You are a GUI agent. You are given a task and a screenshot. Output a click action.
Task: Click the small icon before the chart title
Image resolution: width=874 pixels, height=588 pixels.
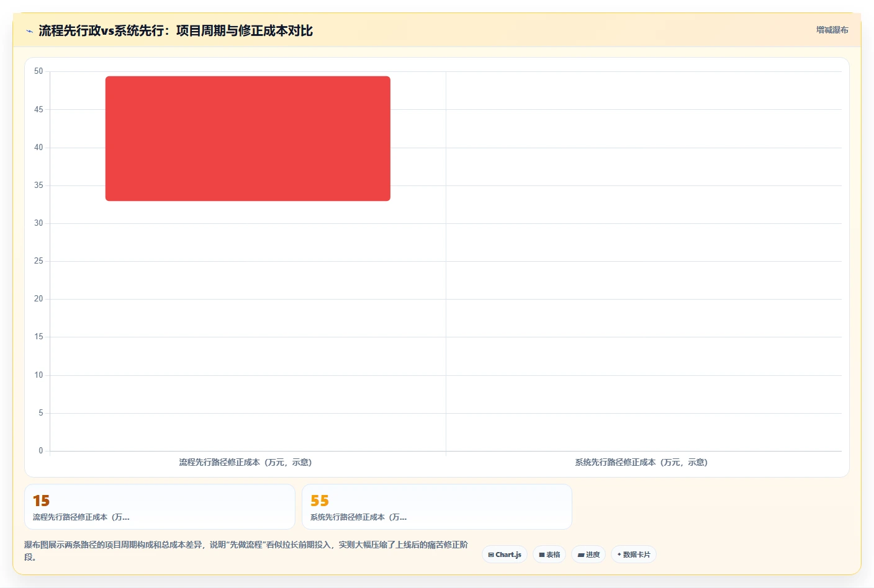pyautogui.click(x=29, y=31)
